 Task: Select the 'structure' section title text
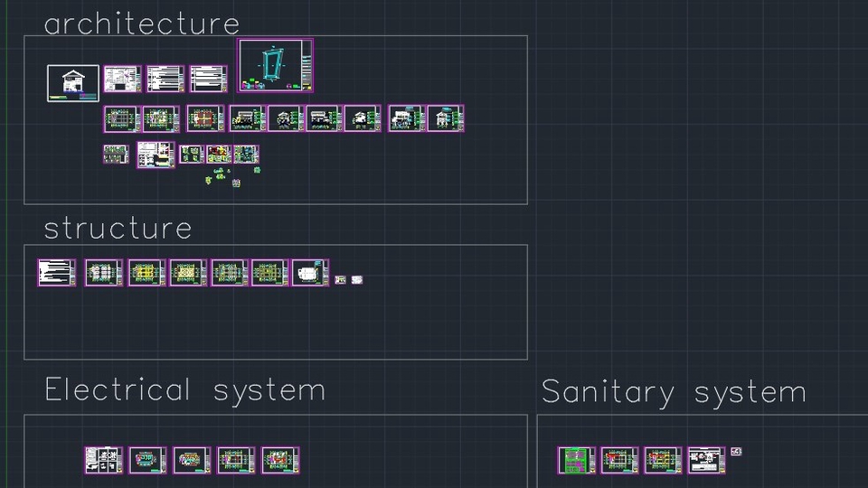[x=118, y=229]
